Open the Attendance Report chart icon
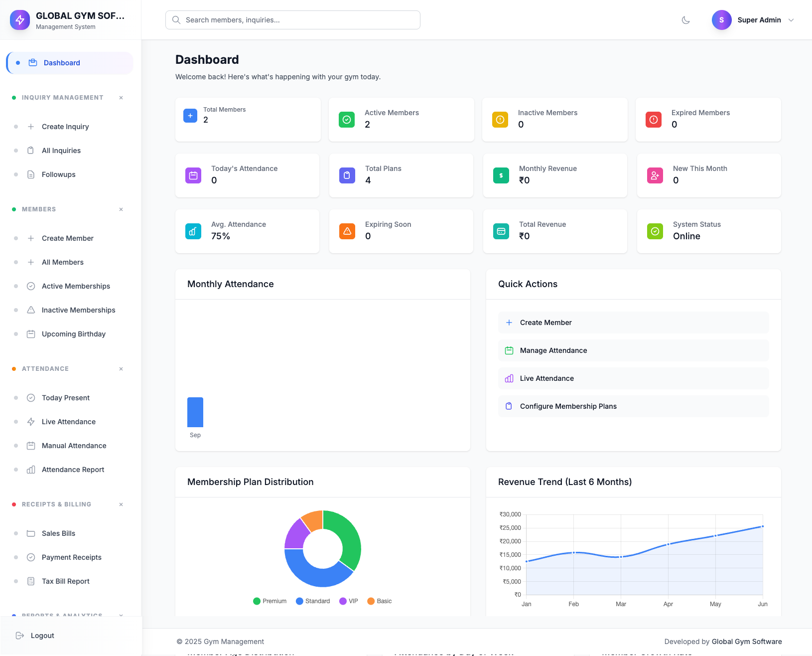Screen dimensions: 812x656 click(31, 470)
